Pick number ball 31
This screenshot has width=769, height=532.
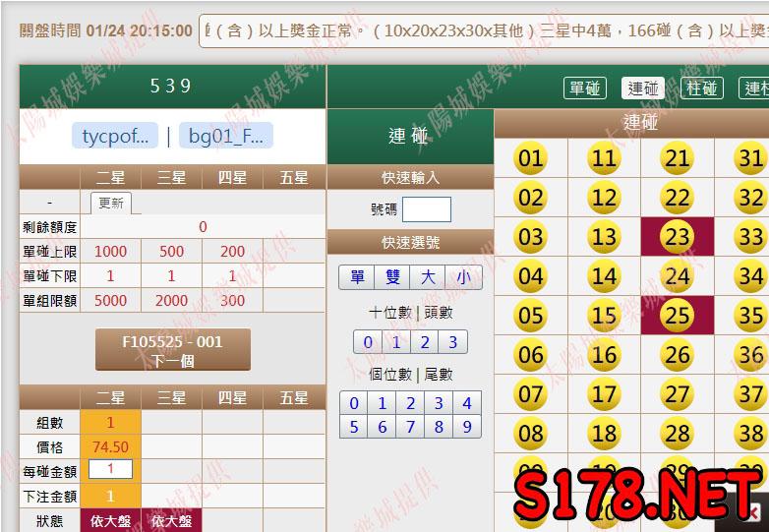[x=751, y=158]
